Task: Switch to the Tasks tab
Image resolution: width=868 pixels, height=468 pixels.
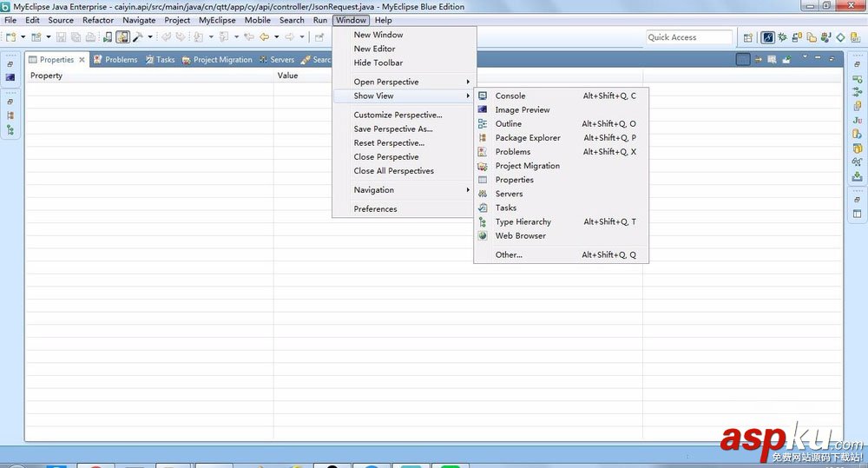Action: point(160,60)
